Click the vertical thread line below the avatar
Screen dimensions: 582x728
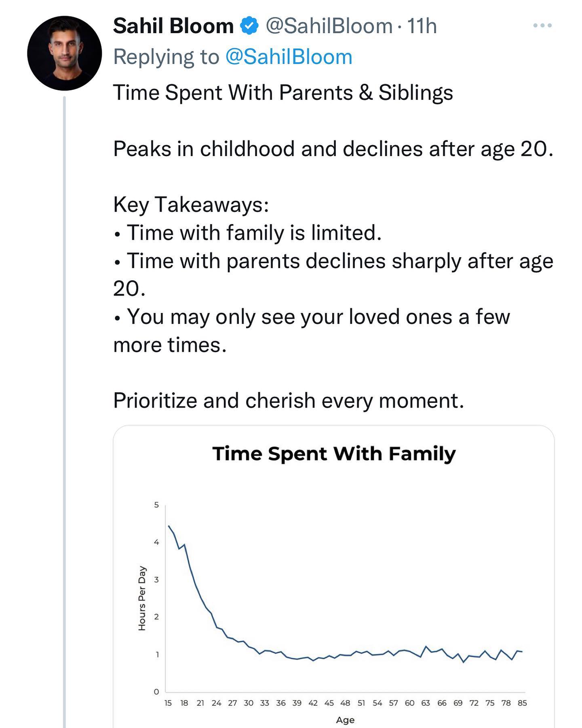pos(64,404)
